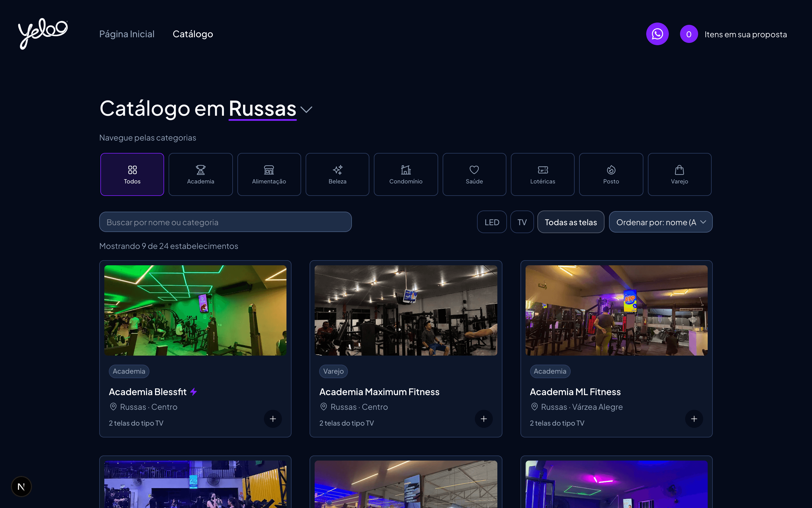Click 'Russas · Várzea Alegre' location text
812x508 pixels.
[582, 407]
